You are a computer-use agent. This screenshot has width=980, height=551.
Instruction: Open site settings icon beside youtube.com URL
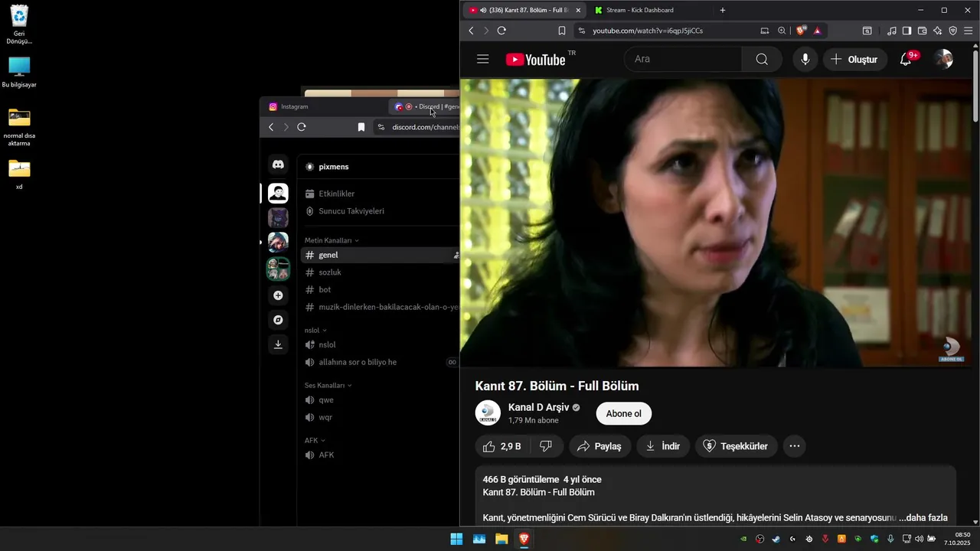click(582, 31)
